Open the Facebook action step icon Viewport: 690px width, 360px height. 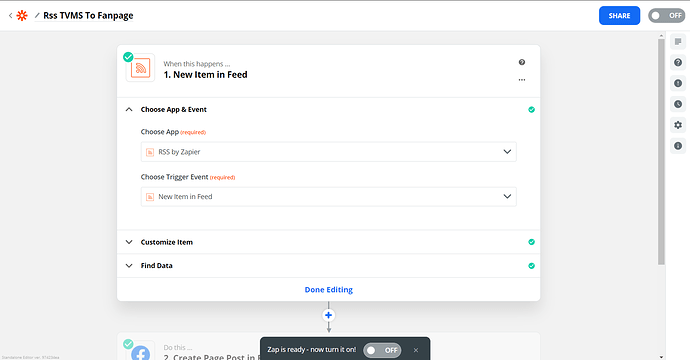point(140,352)
